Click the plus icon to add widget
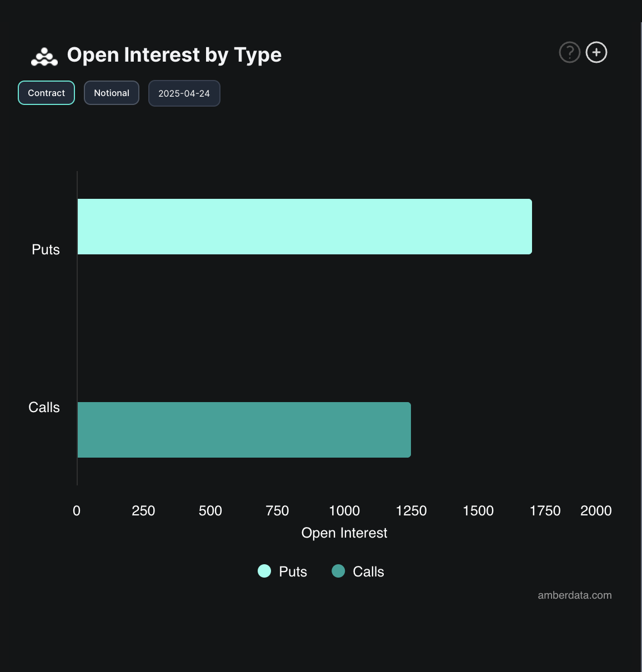 pos(596,52)
